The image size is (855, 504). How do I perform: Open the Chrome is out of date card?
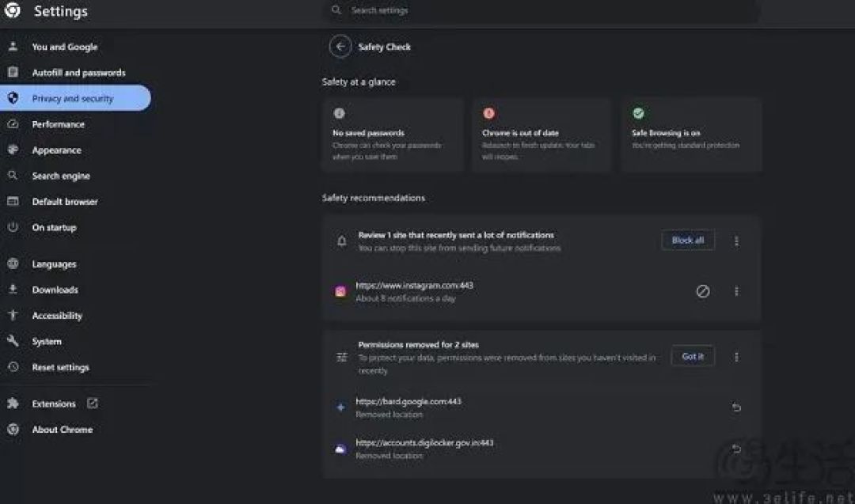[x=541, y=135]
